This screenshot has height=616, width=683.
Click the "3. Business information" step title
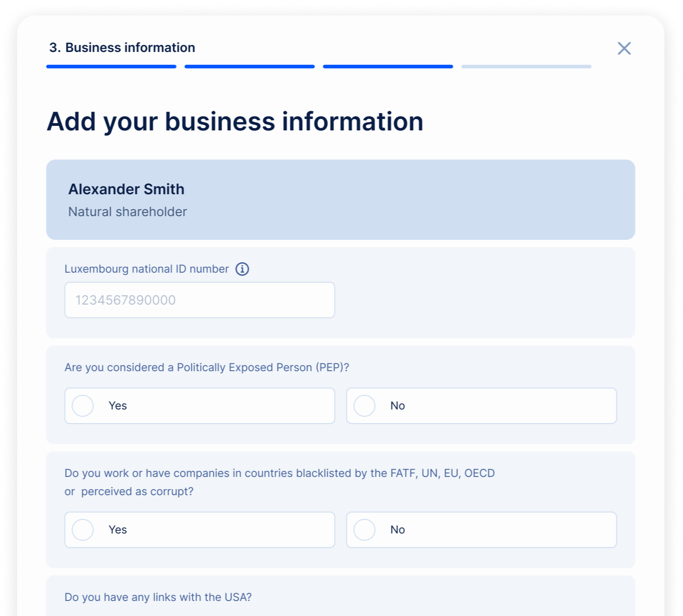click(122, 47)
